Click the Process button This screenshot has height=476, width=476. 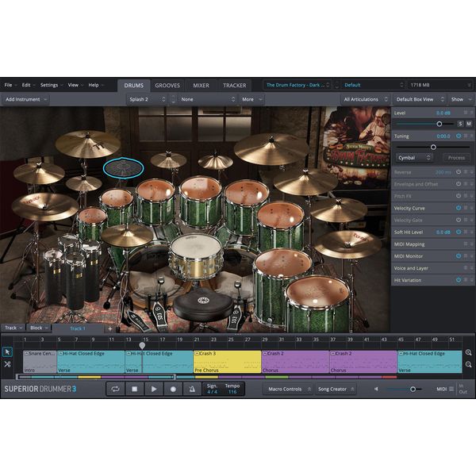(x=456, y=158)
